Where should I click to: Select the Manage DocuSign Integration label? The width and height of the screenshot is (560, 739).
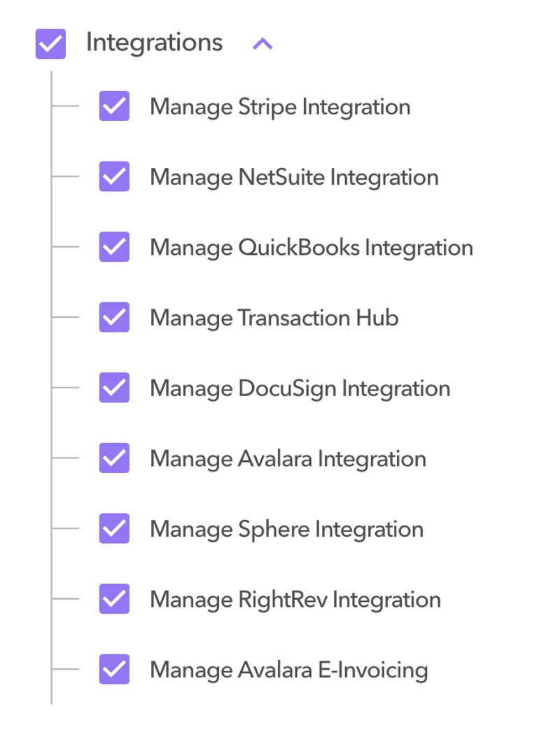coord(300,388)
